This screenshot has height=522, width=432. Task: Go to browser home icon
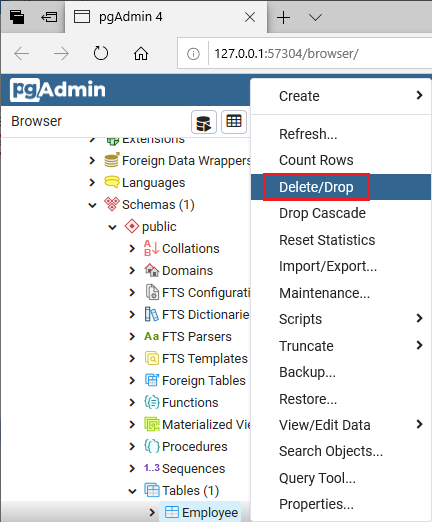click(x=141, y=53)
